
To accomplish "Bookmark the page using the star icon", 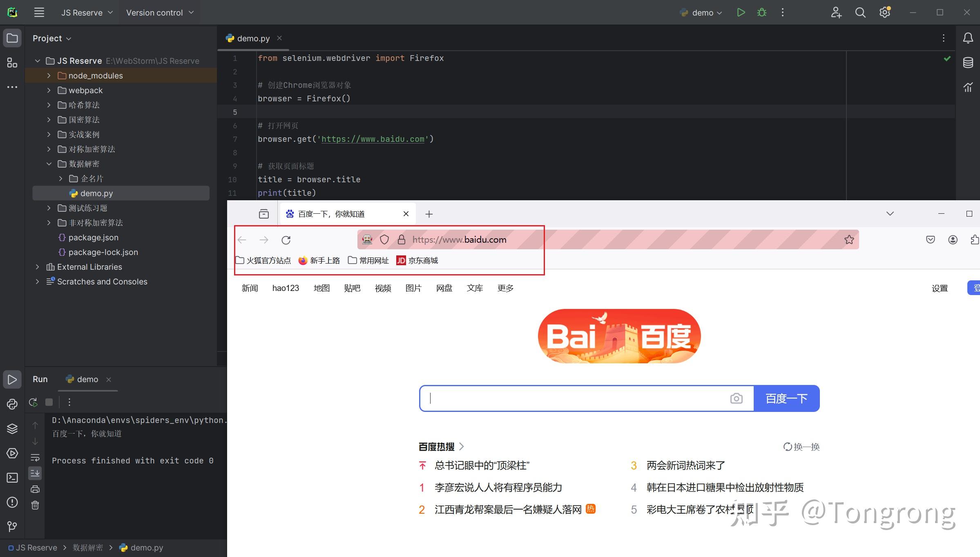I will 849,239.
